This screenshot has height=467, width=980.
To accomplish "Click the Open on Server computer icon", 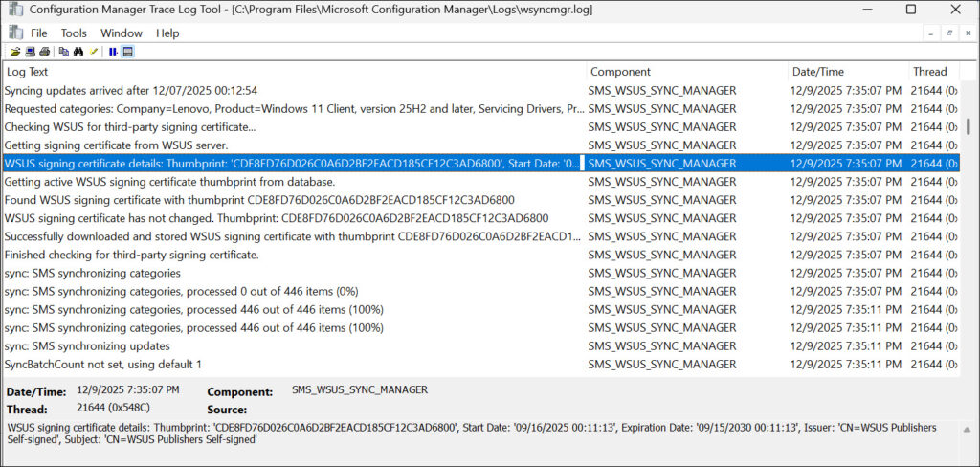I will (30, 52).
